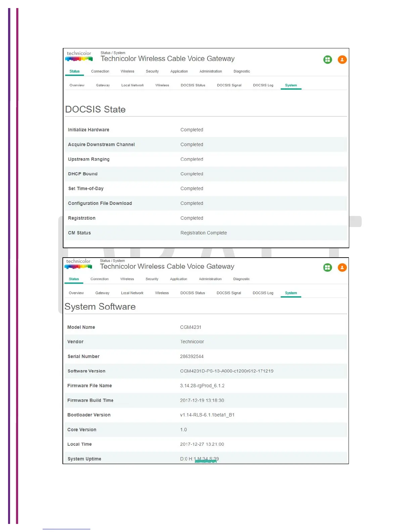411x532 pixels.
Task: Select the DOCSIS Log sub-tab in the System Software screenshot
Action: [x=263, y=293]
